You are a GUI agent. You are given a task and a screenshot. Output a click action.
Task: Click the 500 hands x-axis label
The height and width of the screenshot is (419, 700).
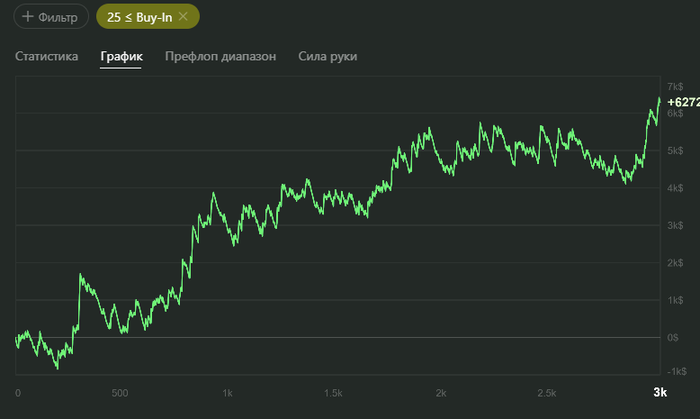120,393
